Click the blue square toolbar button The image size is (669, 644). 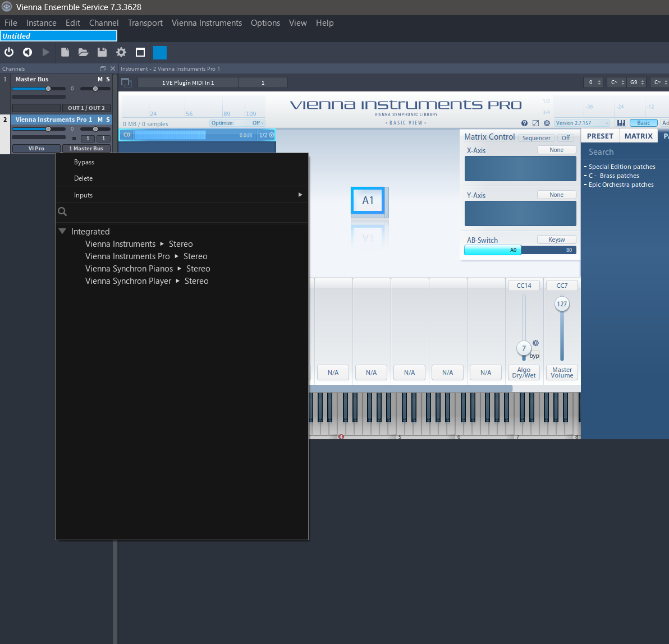click(160, 53)
